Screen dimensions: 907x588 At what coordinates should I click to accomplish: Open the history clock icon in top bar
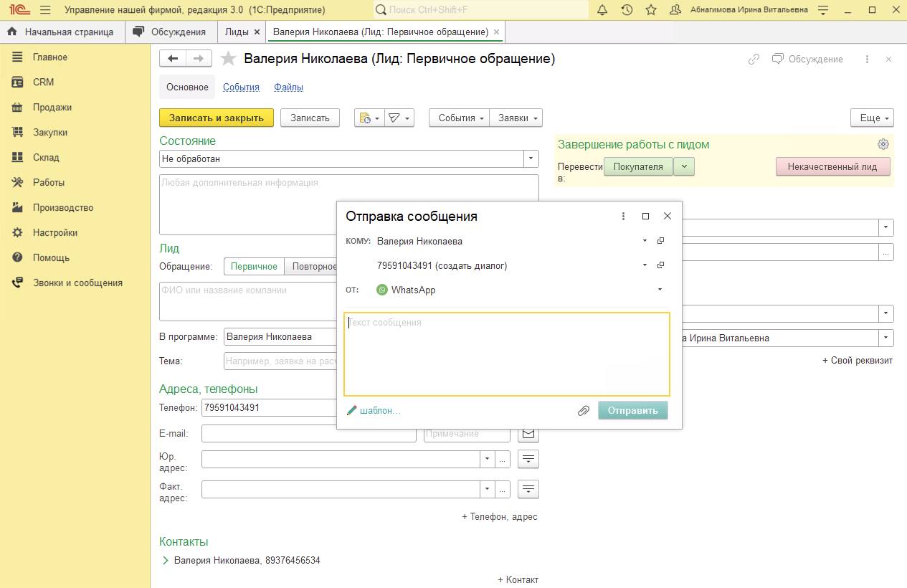(x=627, y=10)
